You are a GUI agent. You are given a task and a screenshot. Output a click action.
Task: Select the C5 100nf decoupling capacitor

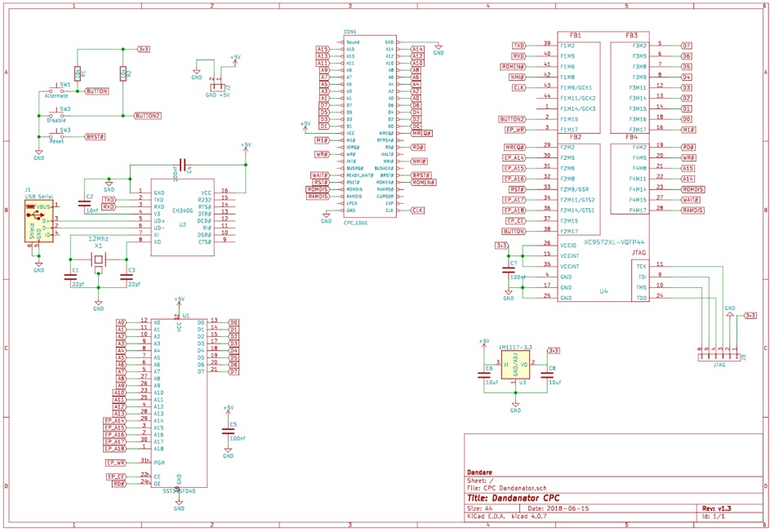228,431
